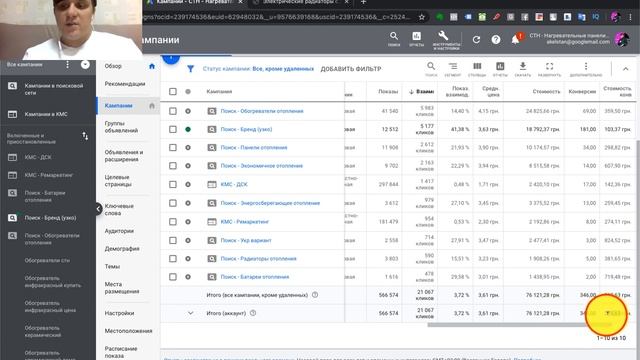The width and height of the screenshot is (640, 360).
Task: Click the display-campaign icon of the КМС - ДСК row
Action: [211, 184]
